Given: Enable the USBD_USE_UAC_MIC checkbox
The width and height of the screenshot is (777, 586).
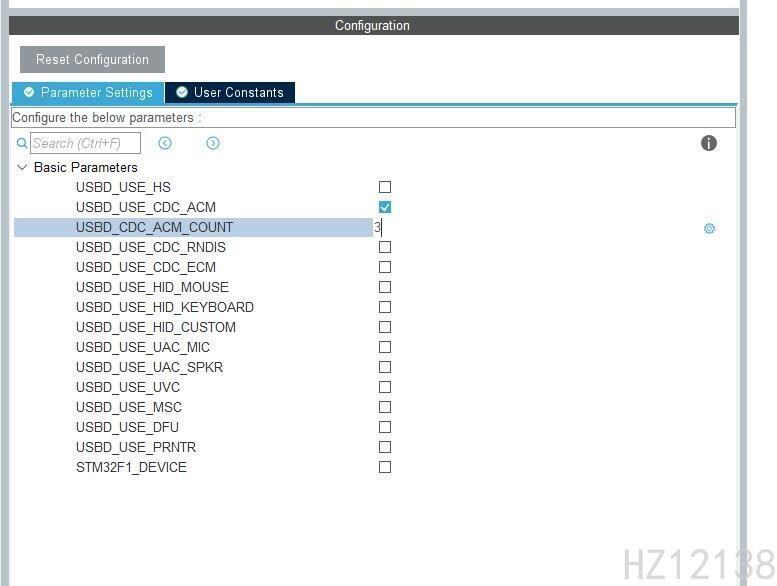Looking at the screenshot, I should click(x=385, y=347).
